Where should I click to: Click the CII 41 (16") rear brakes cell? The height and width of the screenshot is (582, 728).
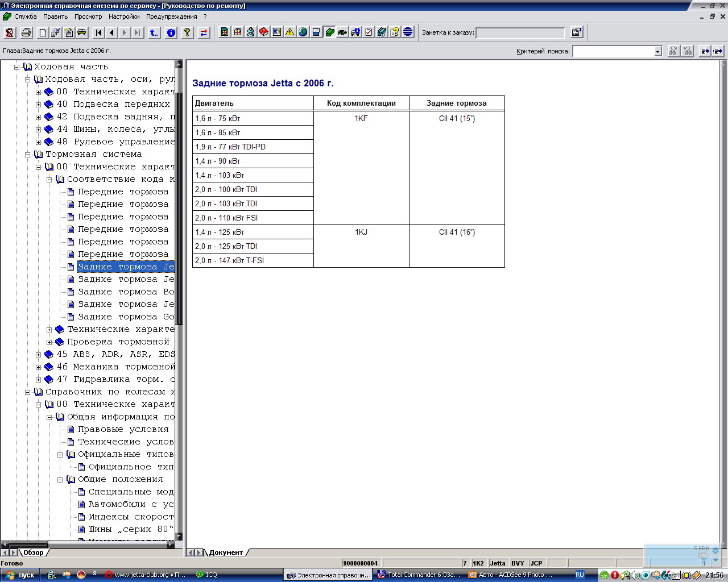pos(457,246)
